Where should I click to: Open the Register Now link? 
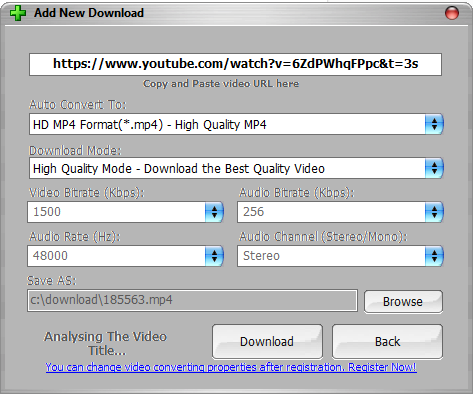(x=231, y=367)
